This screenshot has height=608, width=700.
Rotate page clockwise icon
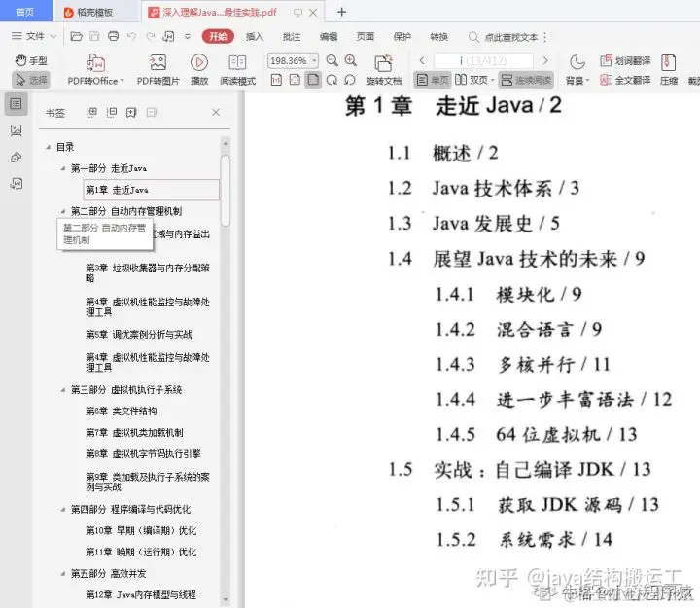point(332,80)
